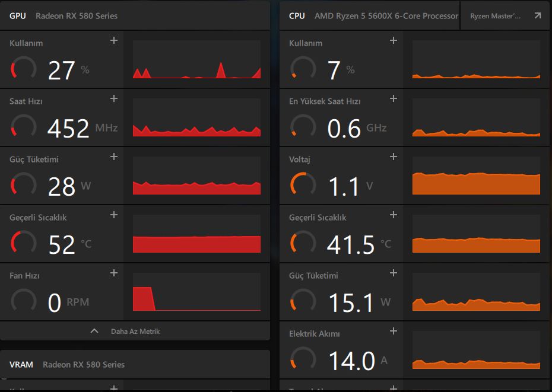Click plus icon for CPU Geçerli Sıcaklık

(393, 215)
